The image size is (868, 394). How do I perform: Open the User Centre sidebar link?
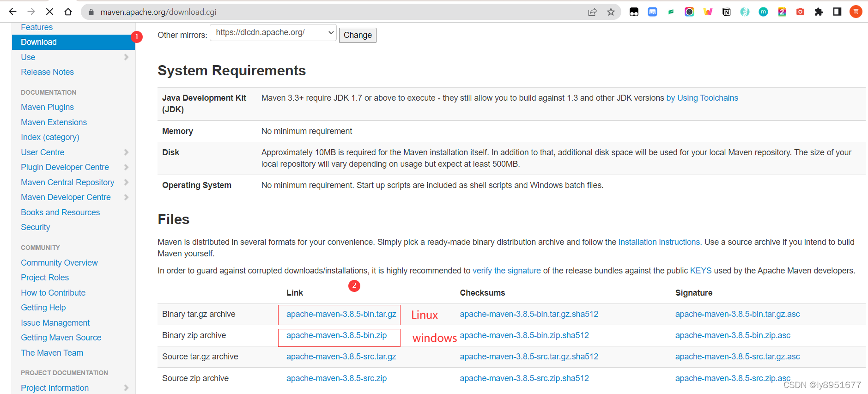(42, 152)
